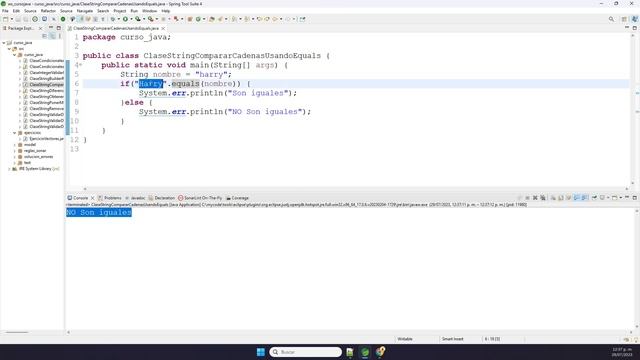Open the dropdown arrow next to Debug

(118, 19)
